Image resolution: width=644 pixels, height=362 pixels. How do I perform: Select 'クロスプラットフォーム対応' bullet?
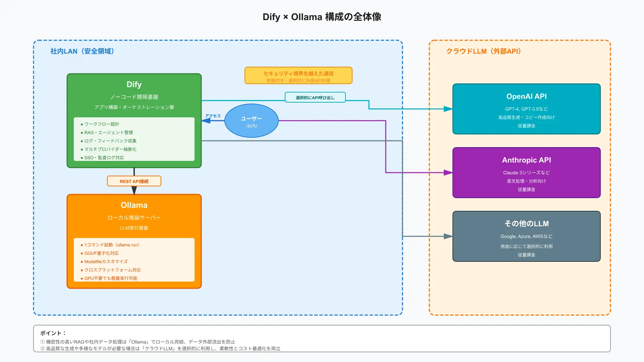pos(111,270)
